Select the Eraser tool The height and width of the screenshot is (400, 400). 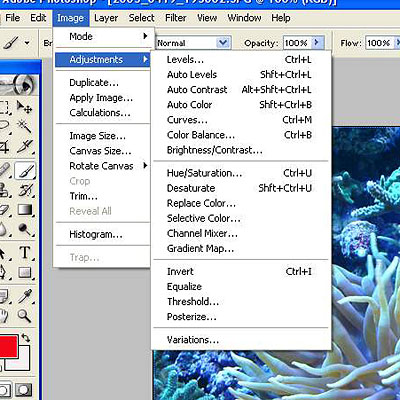pyautogui.click(x=5, y=210)
